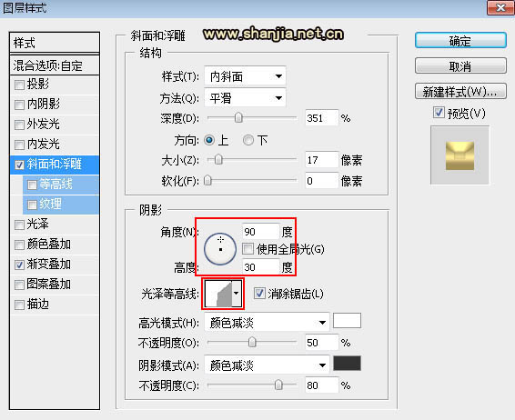This screenshot has height=420, width=515.
Task: Click the dark shadow color swatch
Action: 348,364
